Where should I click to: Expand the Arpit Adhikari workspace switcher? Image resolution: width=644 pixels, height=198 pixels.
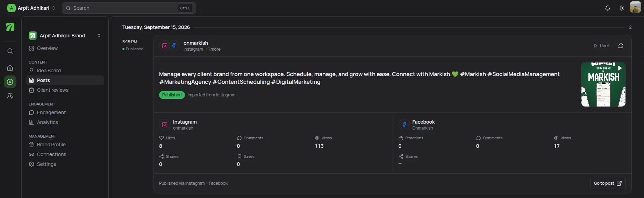[31, 8]
